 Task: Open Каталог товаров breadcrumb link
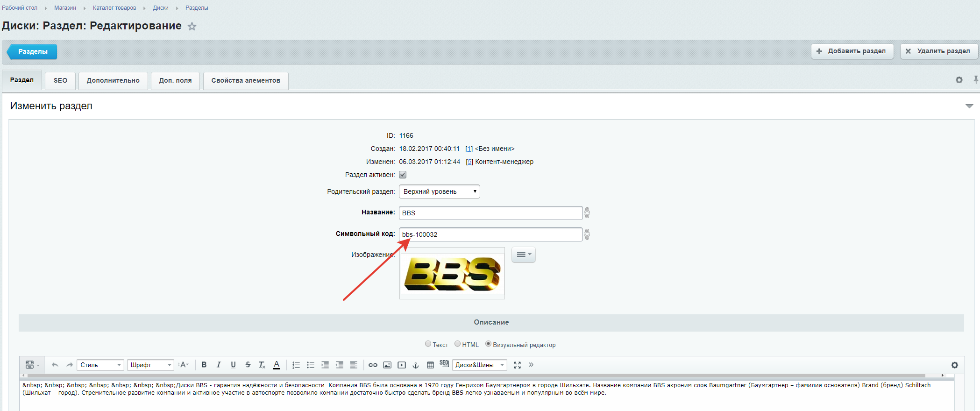coord(114,8)
